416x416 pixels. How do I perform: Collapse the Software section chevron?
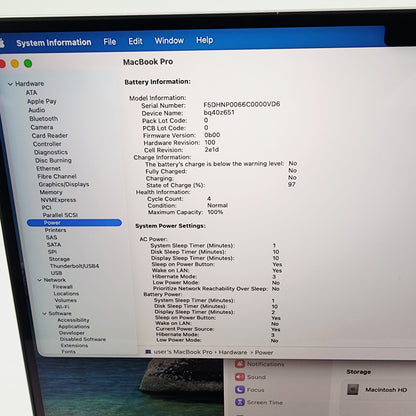44,314
